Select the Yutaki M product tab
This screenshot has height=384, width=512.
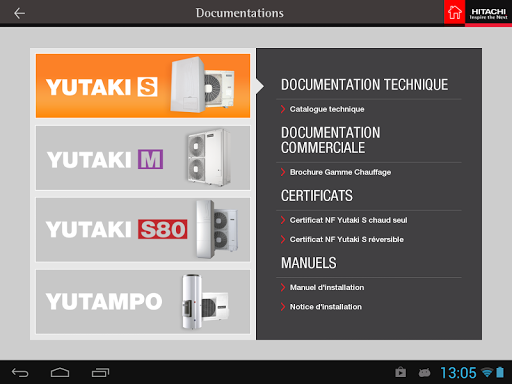[143, 158]
